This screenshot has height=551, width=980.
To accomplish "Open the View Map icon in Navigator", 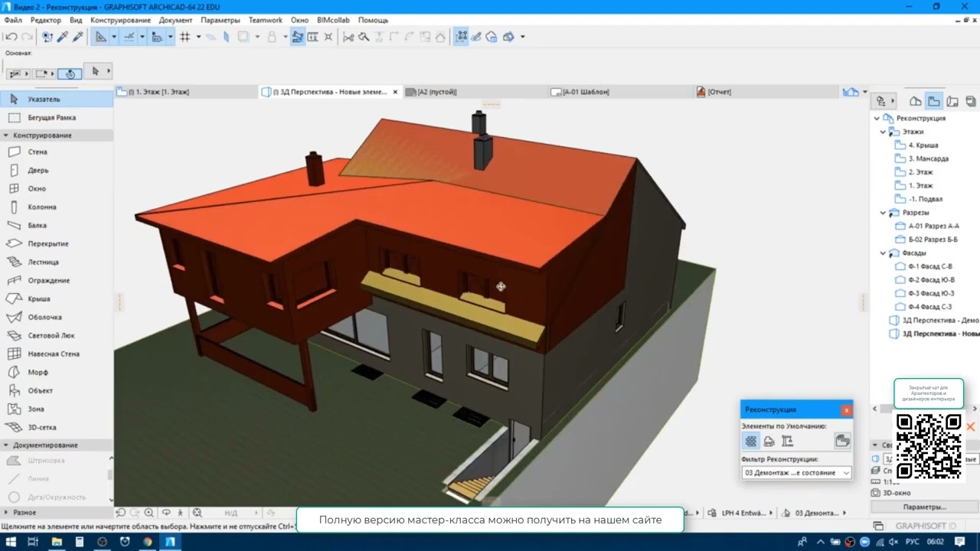I will pos(933,101).
